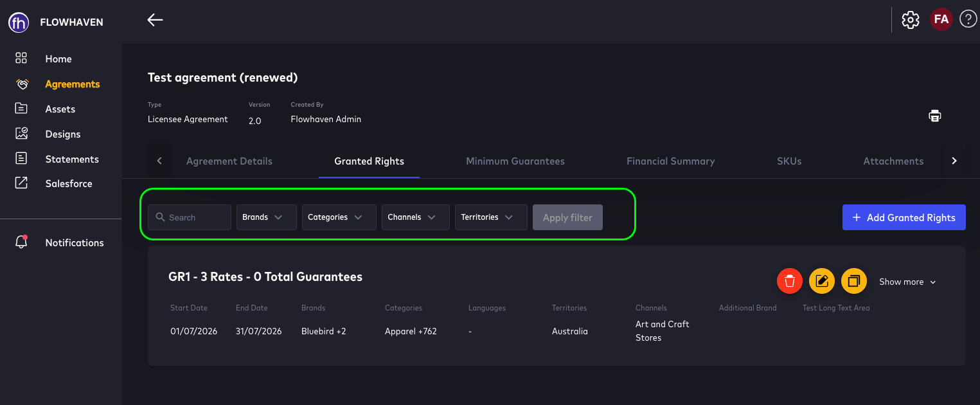Edit GR1 with the pencil icon

(x=822, y=281)
